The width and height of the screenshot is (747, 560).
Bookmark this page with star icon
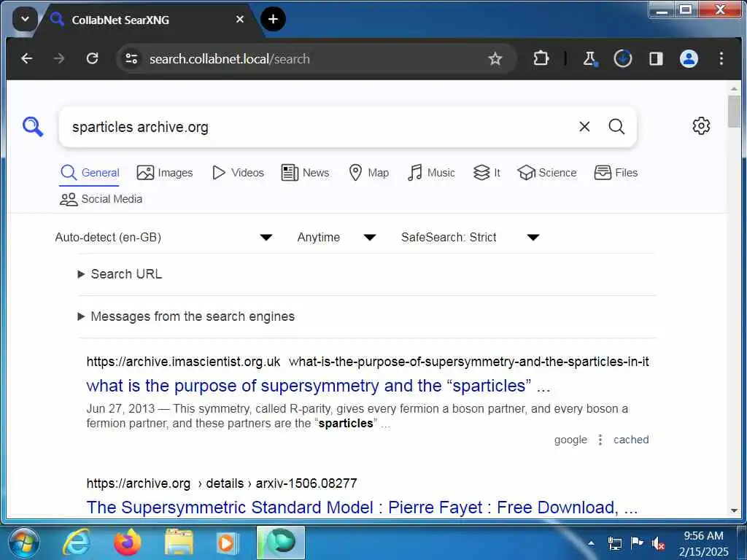495,58
